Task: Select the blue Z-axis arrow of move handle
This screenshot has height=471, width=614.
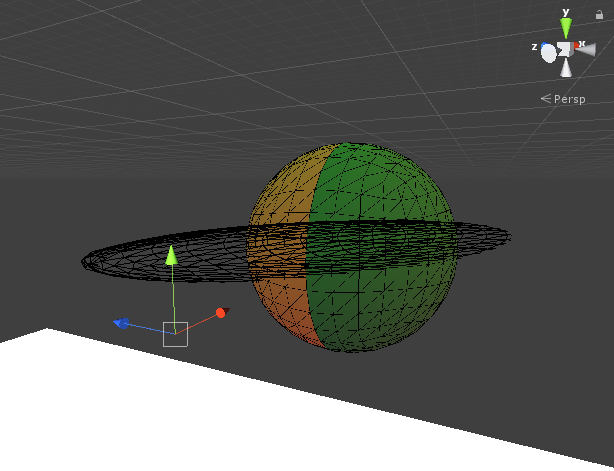Action: pyautogui.click(x=122, y=323)
